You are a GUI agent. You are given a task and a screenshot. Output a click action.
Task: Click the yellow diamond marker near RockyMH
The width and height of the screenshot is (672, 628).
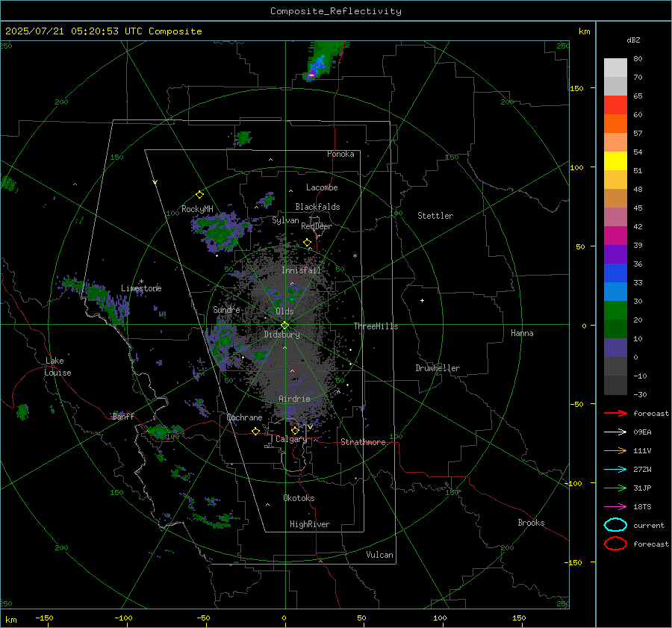199,195
